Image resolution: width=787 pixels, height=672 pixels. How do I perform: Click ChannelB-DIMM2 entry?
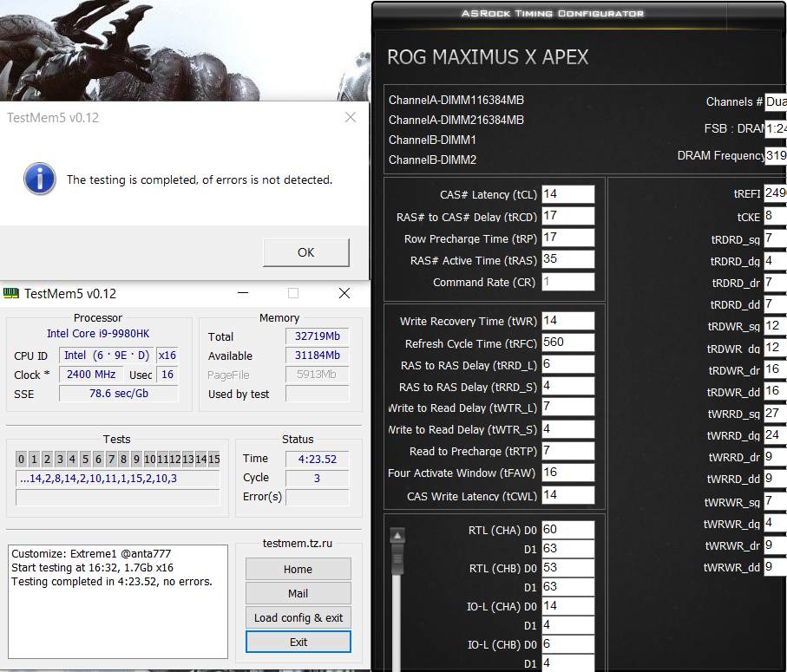432,160
